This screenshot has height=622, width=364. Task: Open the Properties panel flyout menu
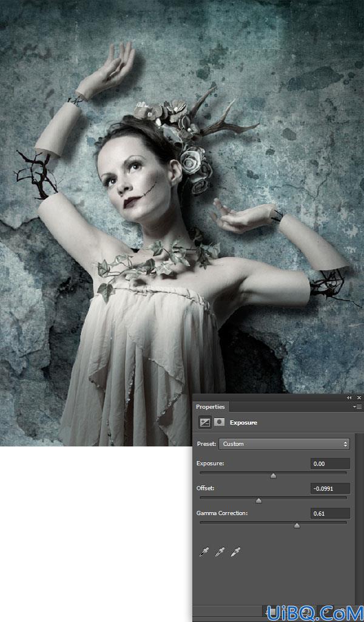357,406
